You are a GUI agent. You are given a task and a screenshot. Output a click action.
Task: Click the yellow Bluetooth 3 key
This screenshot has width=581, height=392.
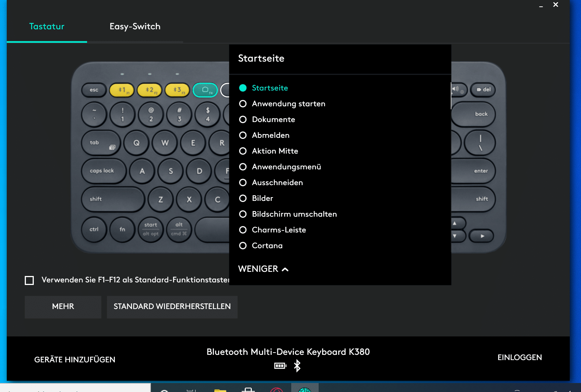[177, 90]
